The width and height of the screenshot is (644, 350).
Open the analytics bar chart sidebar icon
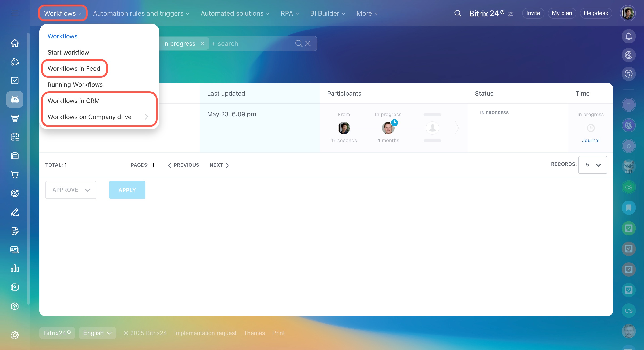(15, 268)
